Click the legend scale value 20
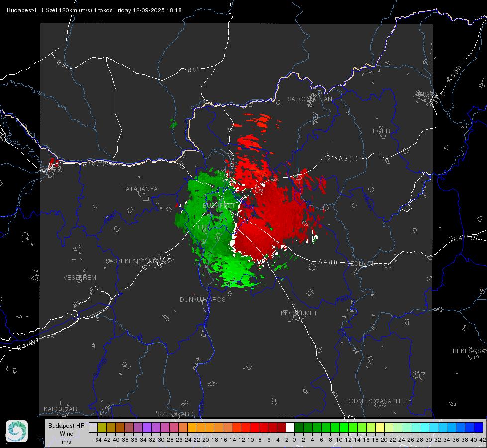Image resolution: width=487 pixels, height=448 pixels. (384, 440)
